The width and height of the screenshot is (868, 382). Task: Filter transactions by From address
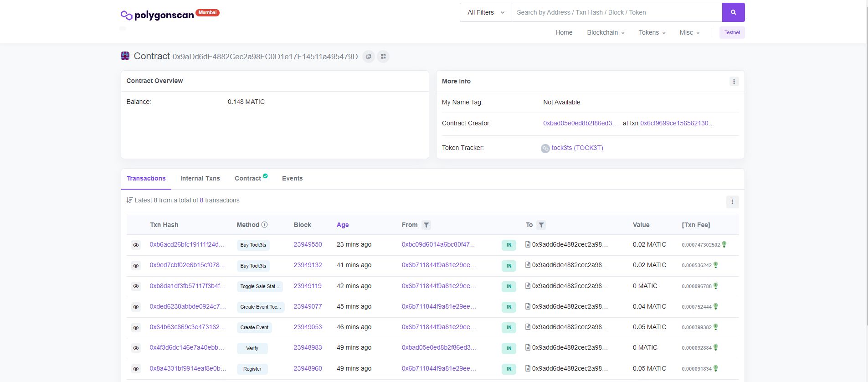[426, 225]
